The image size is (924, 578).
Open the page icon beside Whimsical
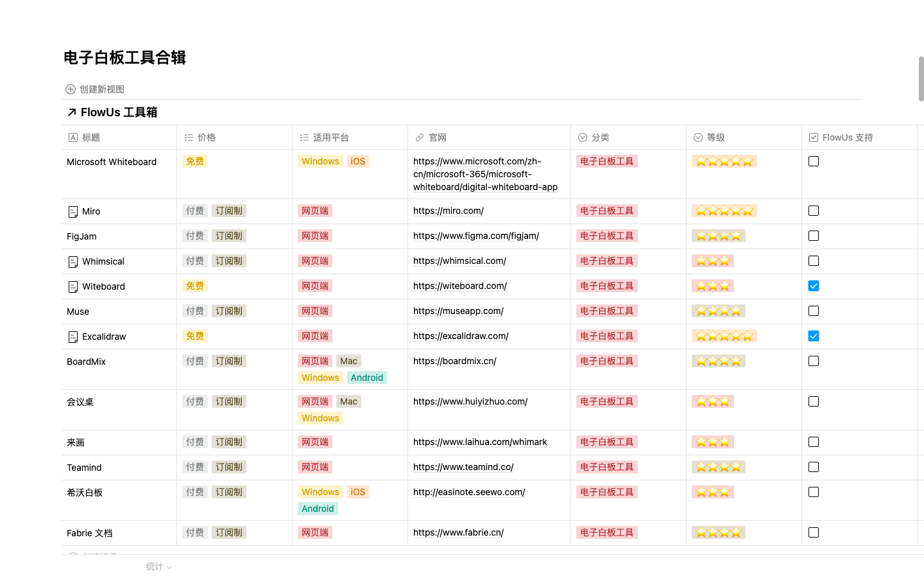[x=73, y=262]
